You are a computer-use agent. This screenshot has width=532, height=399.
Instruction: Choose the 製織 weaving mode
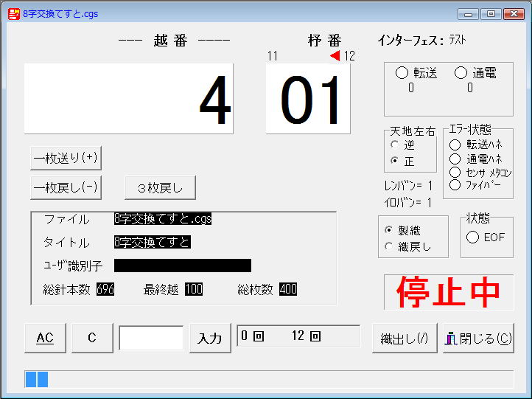pos(389,230)
